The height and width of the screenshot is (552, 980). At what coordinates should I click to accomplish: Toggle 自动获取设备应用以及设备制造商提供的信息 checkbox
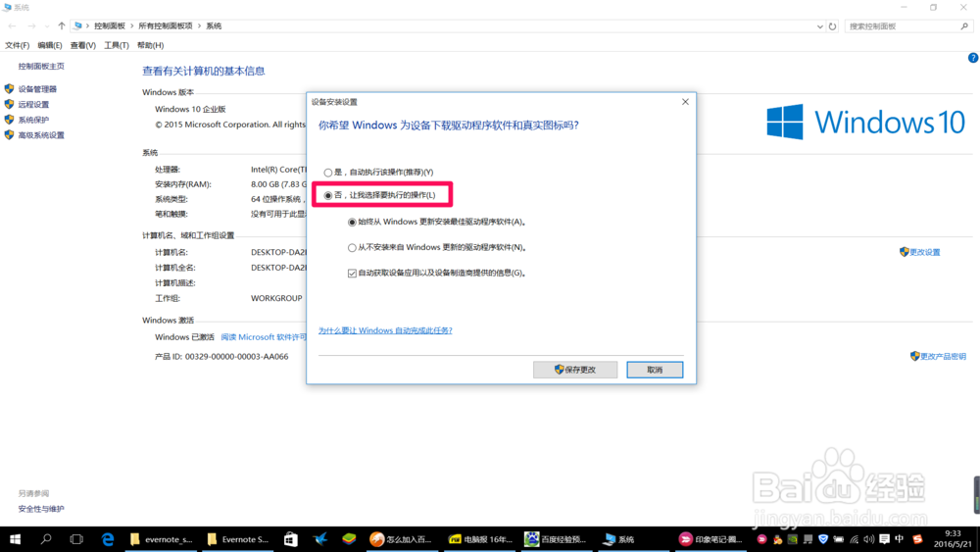coord(437,274)
